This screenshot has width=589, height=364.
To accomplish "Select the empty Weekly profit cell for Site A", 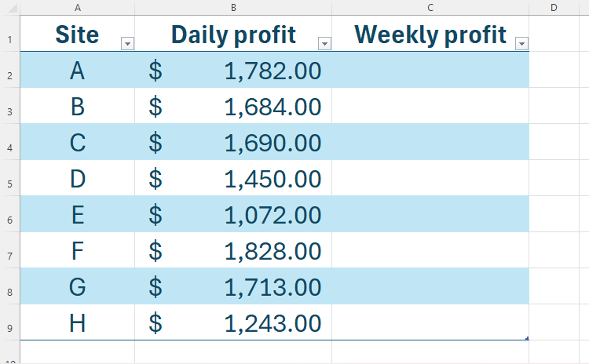I will [x=430, y=71].
